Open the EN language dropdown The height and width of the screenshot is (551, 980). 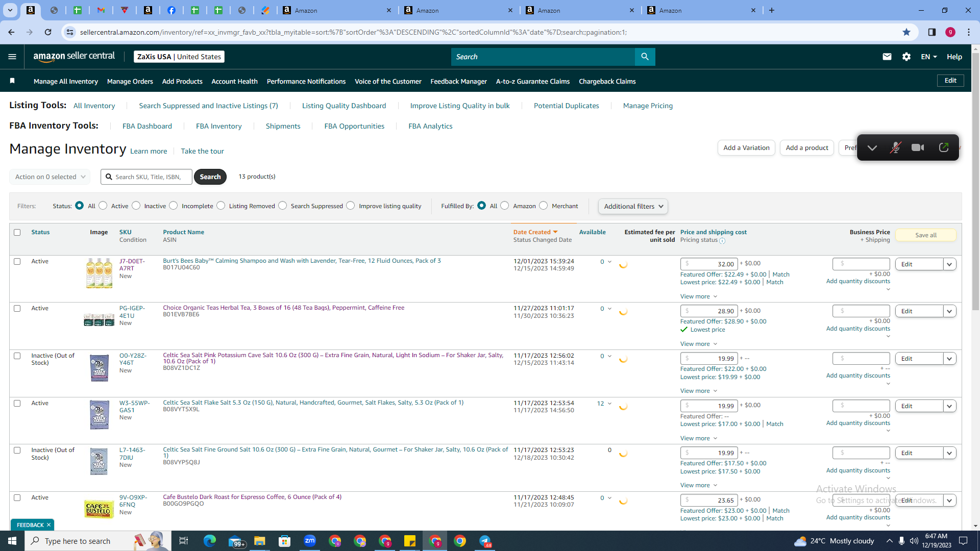[x=929, y=57]
